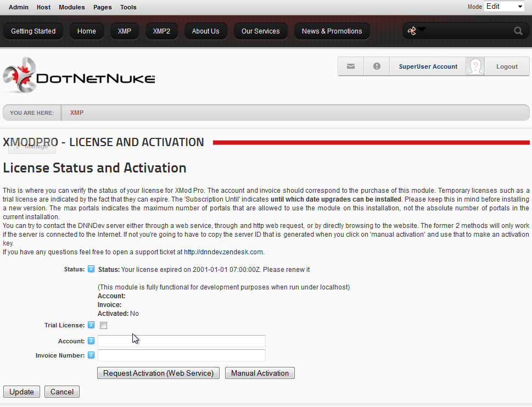Open Our Services page

[261, 31]
